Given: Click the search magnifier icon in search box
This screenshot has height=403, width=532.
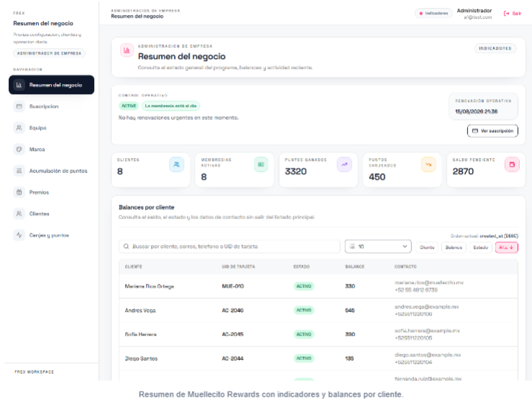Looking at the screenshot, I should (x=126, y=246).
